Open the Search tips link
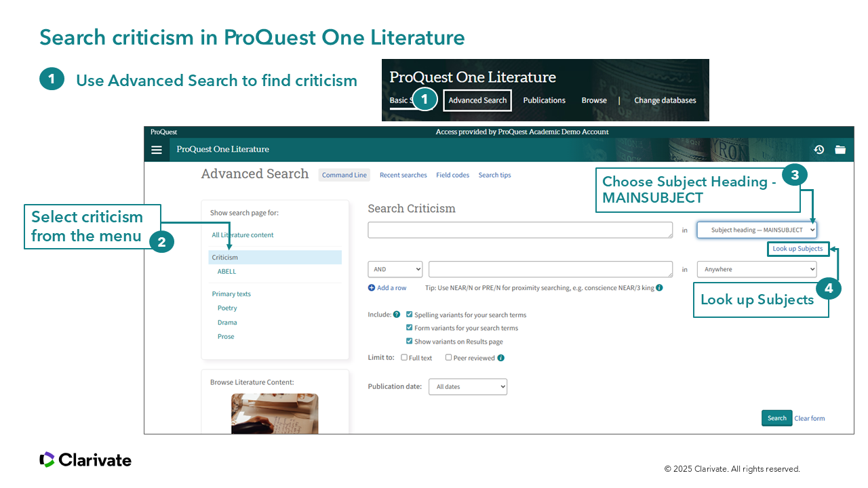Screen dimensions: 868x488 [x=495, y=175]
